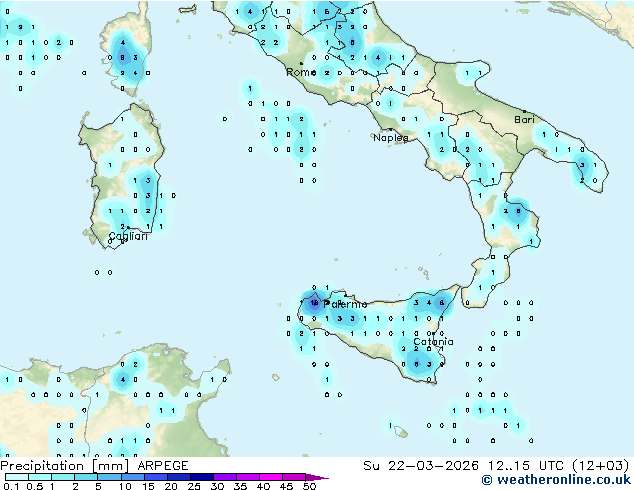Viewport: 634px width, 490px height.
Task: Click the date 'Su 22-03-2026'
Action: 421,466
